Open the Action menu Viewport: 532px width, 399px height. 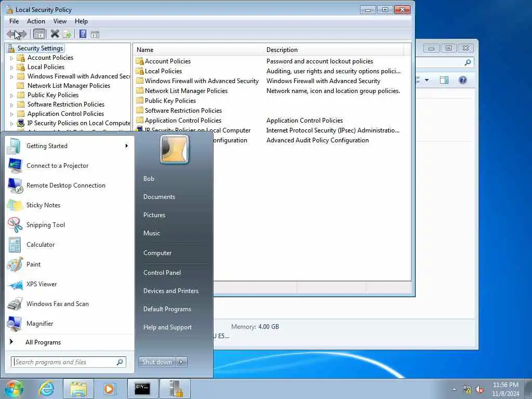coord(36,21)
